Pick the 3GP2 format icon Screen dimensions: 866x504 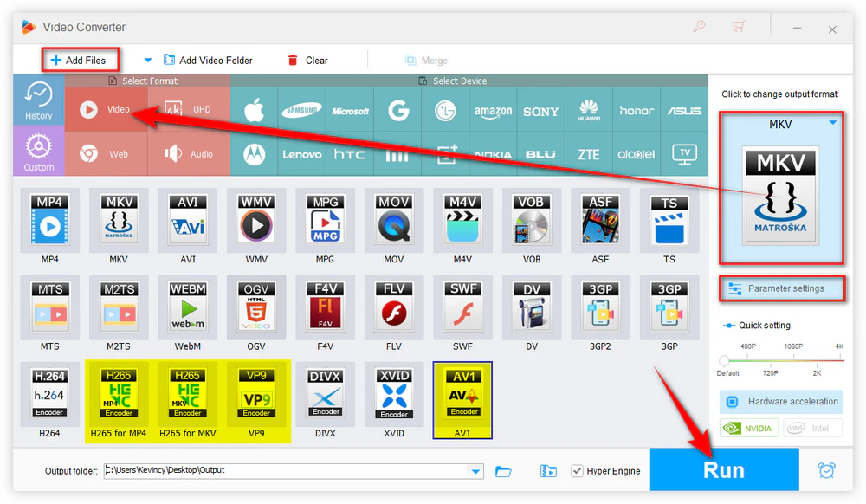tap(600, 307)
